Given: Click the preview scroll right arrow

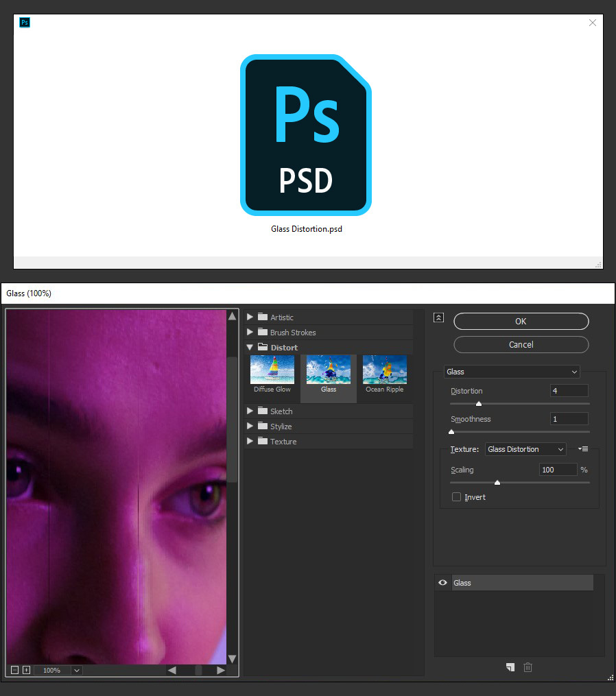Looking at the screenshot, I should pyautogui.click(x=221, y=670).
